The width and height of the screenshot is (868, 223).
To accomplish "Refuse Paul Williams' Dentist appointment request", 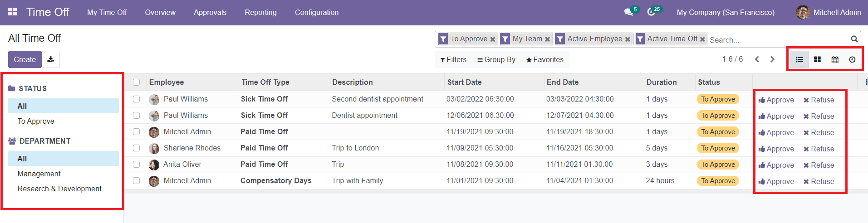I will tap(819, 116).
